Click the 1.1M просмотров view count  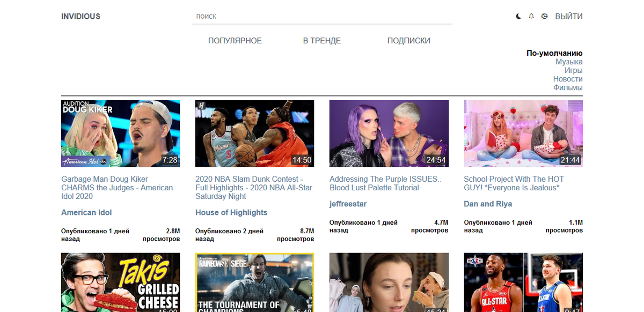(564, 226)
